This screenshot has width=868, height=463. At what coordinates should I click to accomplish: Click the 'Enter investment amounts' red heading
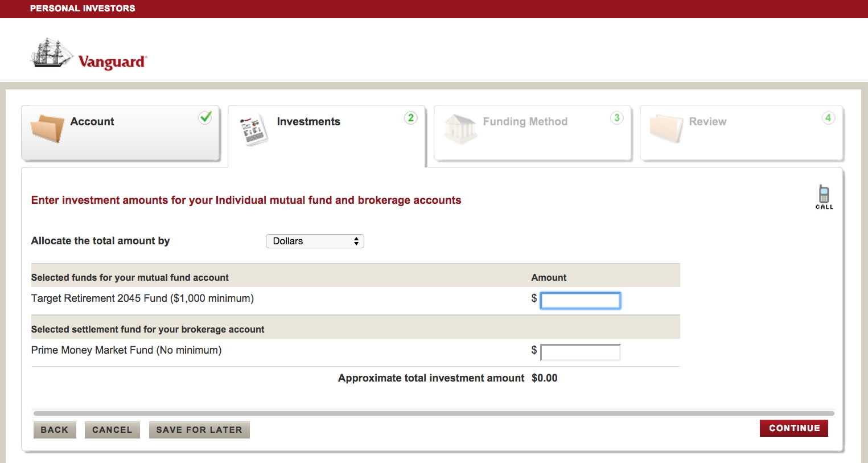pyautogui.click(x=246, y=200)
